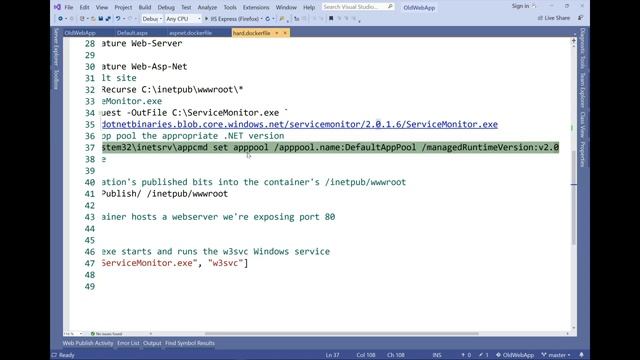The height and width of the screenshot is (360, 640).
Task: Click the INS indicator in status bar
Action: [x=437, y=355]
